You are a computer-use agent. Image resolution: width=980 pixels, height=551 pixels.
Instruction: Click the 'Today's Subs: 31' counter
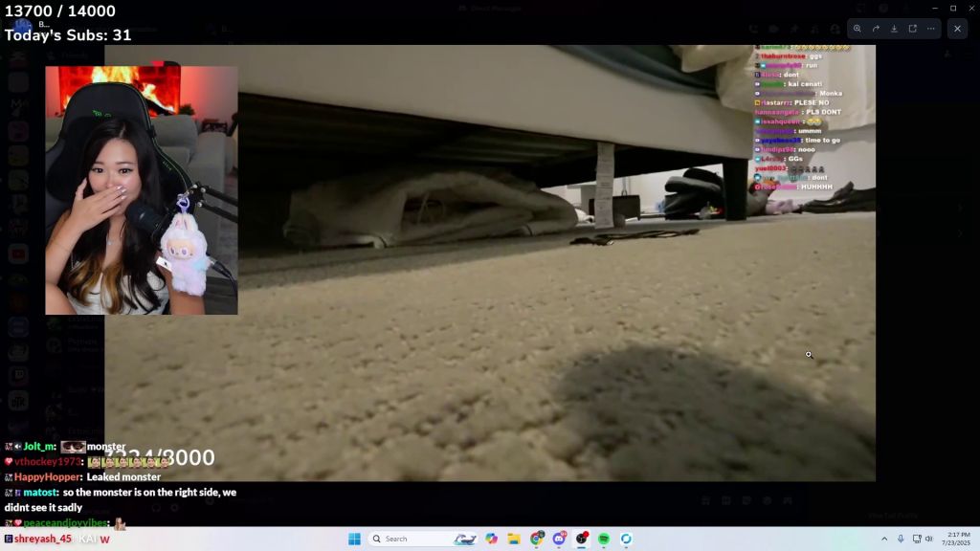(x=68, y=35)
